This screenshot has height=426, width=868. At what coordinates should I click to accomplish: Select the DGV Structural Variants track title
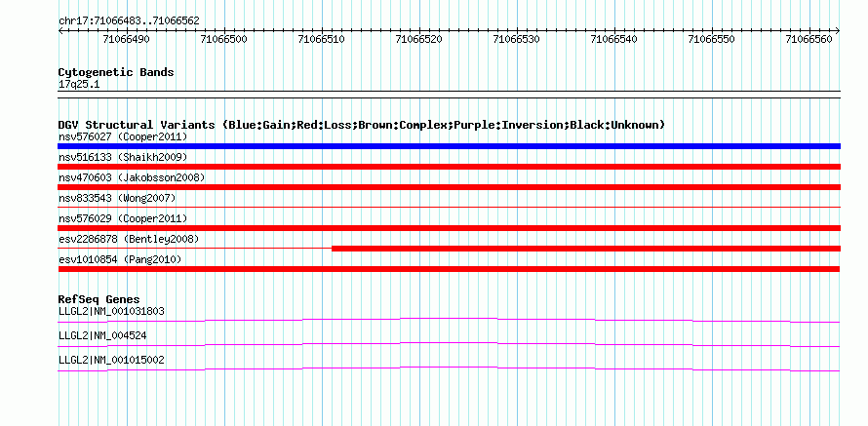click(x=362, y=125)
